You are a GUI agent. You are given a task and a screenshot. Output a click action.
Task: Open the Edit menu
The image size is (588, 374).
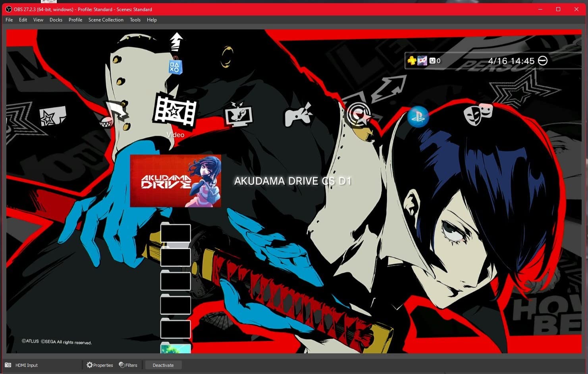point(23,20)
